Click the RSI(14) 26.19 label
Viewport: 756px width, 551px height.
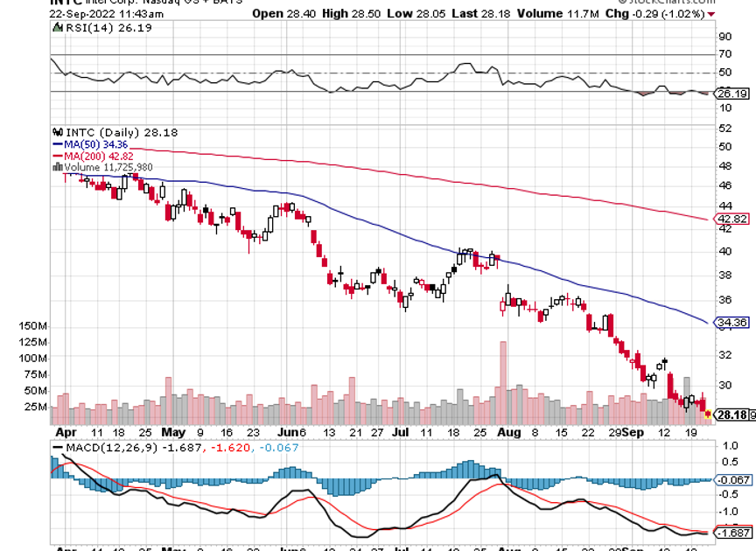coord(109,28)
